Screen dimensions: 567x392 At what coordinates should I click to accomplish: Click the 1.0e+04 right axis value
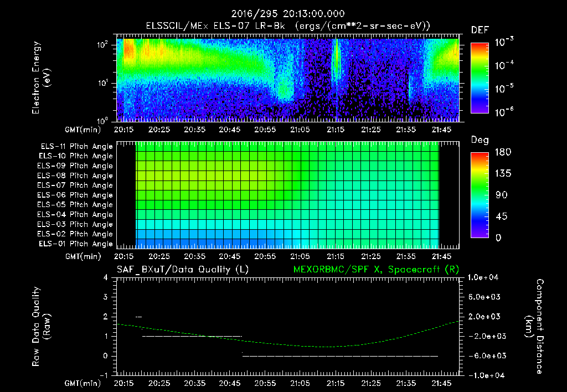click(483, 277)
